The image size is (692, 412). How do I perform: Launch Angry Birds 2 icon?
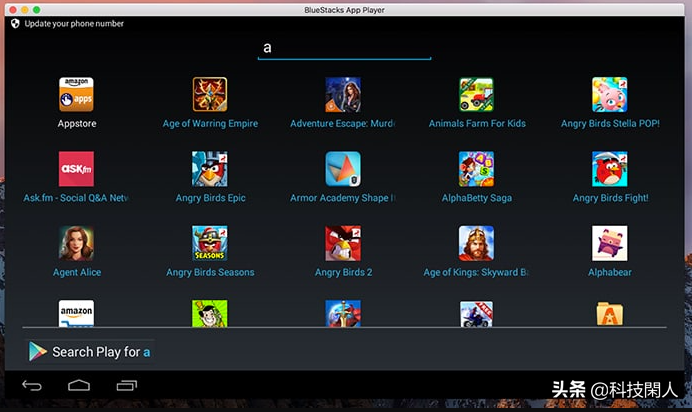coord(343,243)
